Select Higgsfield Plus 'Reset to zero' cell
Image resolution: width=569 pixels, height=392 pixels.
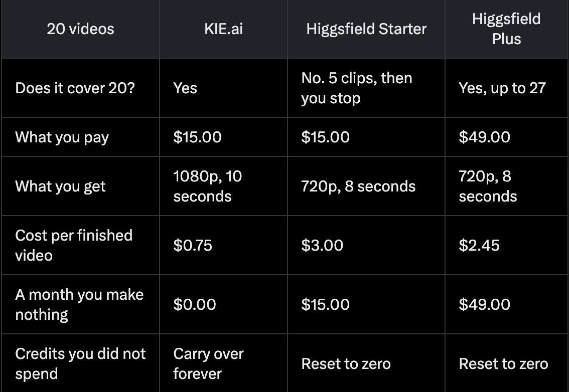tap(503, 363)
